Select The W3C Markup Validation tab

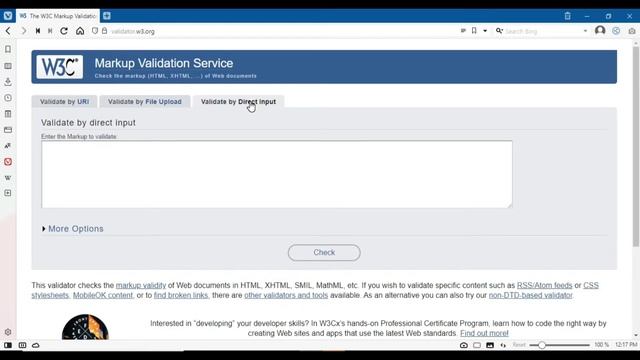point(58,16)
